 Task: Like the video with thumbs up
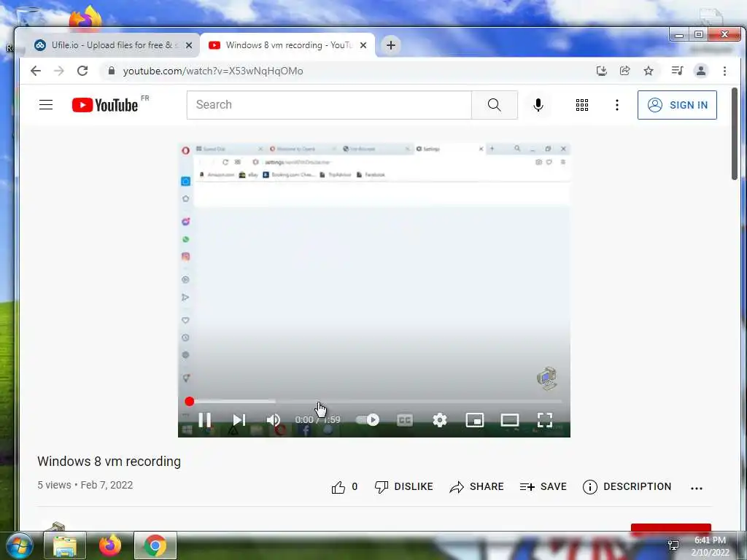pos(344,487)
